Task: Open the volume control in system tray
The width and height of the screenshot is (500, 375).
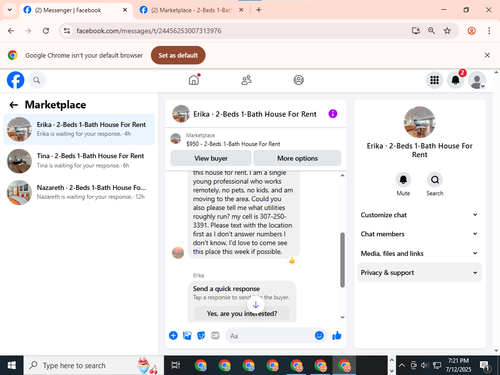Action: point(424,365)
